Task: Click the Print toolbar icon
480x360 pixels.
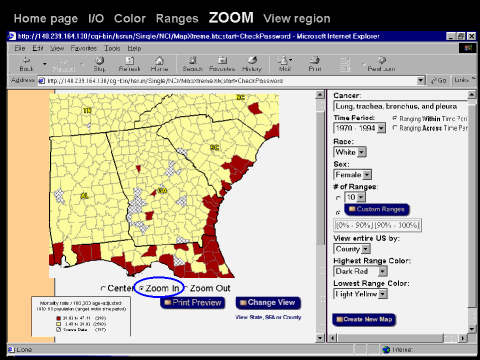Action: [315, 60]
